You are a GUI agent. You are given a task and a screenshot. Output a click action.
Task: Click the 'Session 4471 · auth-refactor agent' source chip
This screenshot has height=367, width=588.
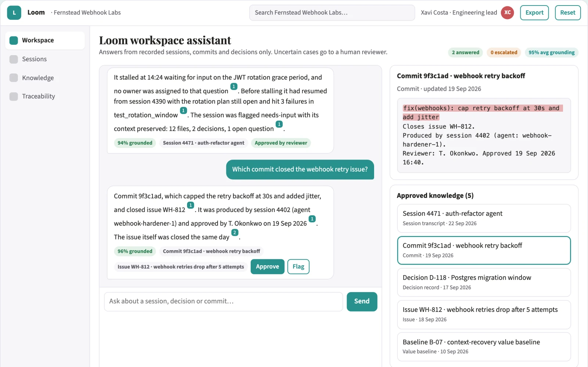click(204, 143)
